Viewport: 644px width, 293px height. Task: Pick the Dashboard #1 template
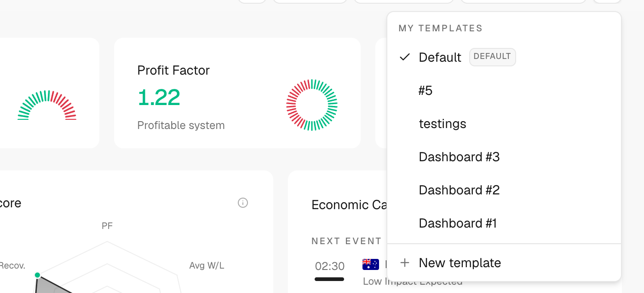click(504, 223)
